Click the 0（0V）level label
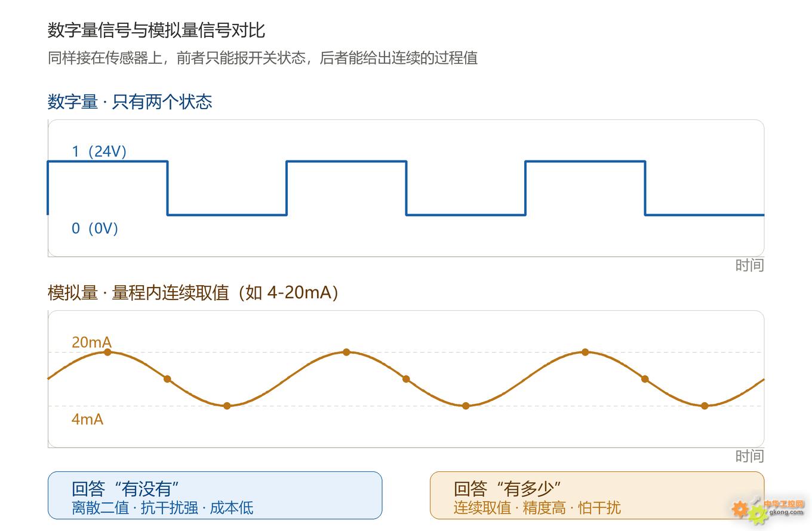 (95, 229)
